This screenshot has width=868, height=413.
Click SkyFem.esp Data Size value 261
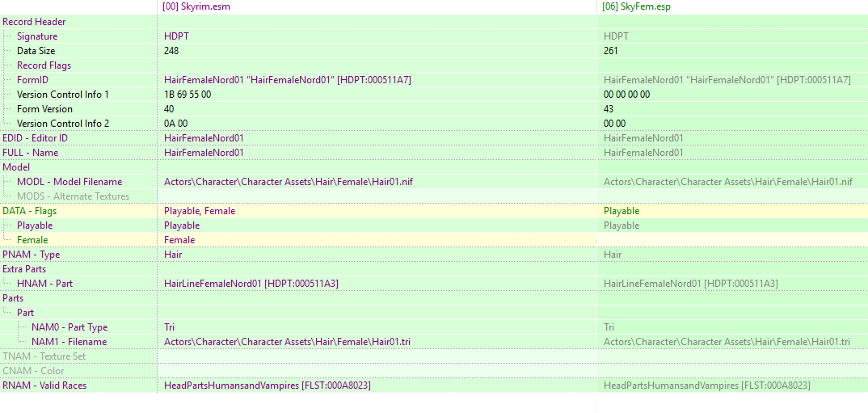pyautogui.click(x=610, y=51)
